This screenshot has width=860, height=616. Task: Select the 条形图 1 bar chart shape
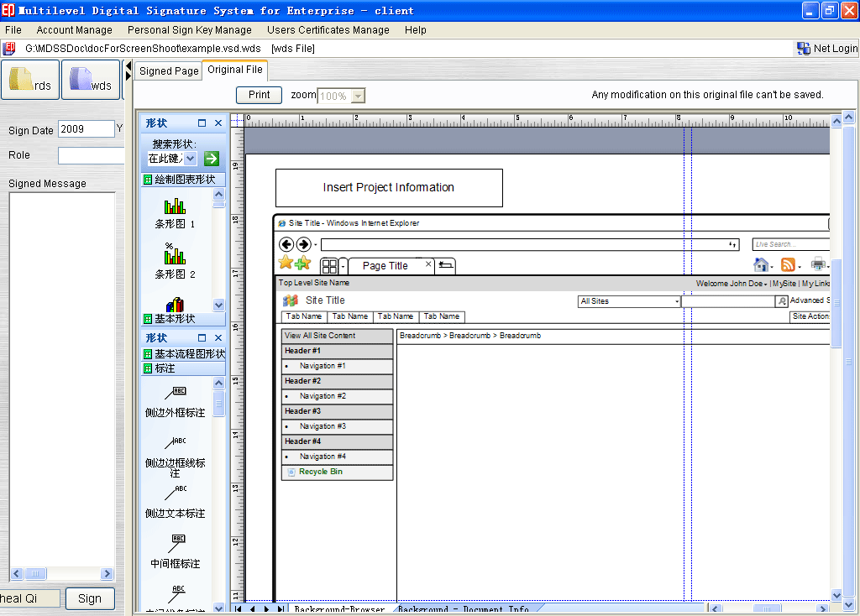(175, 213)
